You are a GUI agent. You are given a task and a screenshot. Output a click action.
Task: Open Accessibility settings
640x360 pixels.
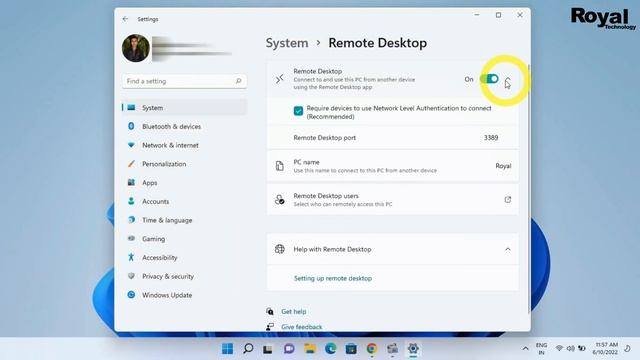[x=184, y=258]
